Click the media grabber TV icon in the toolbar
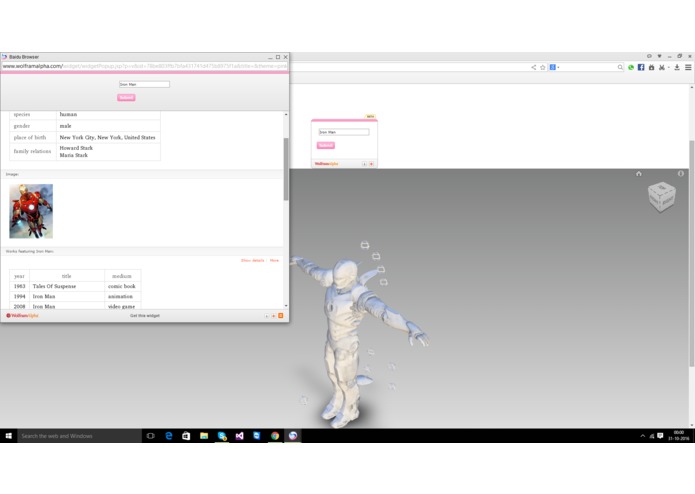 pyautogui.click(x=651, y=67)
